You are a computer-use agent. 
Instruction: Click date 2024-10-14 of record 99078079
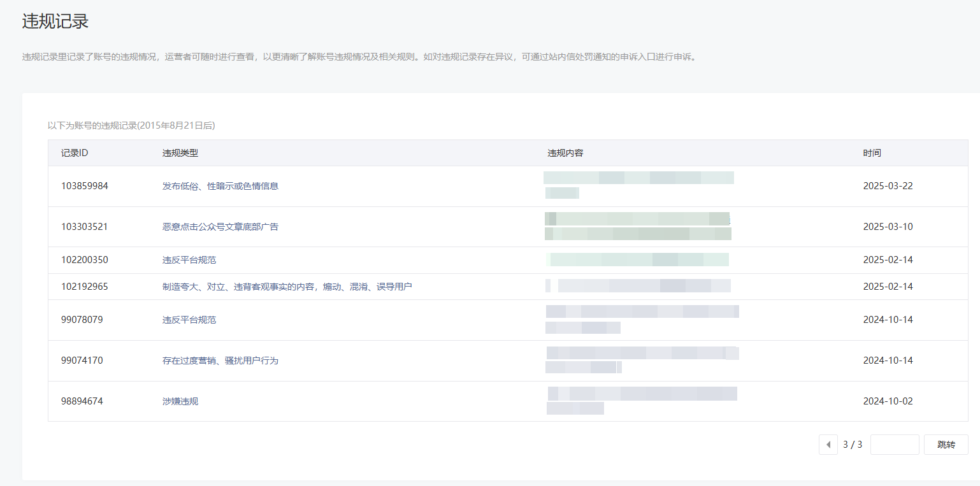tap(888, 320)
